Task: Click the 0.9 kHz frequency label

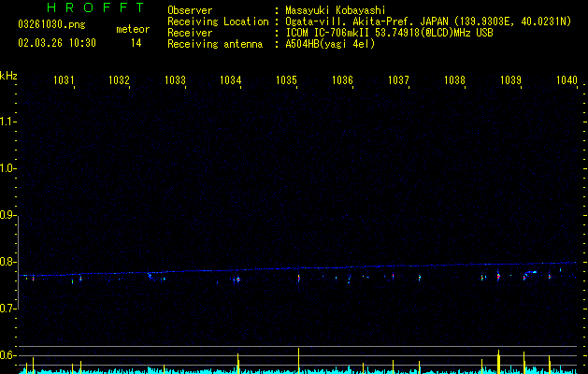Action: pos(7,215)
